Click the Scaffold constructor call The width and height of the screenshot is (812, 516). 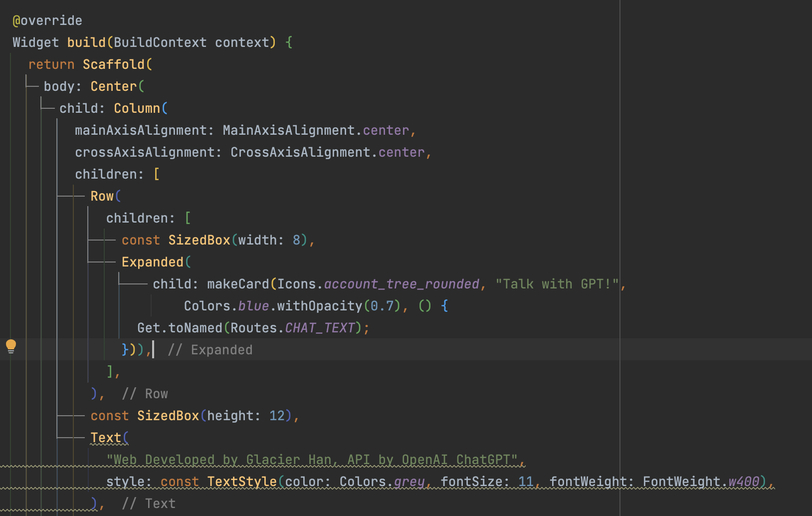coord(114,64)
